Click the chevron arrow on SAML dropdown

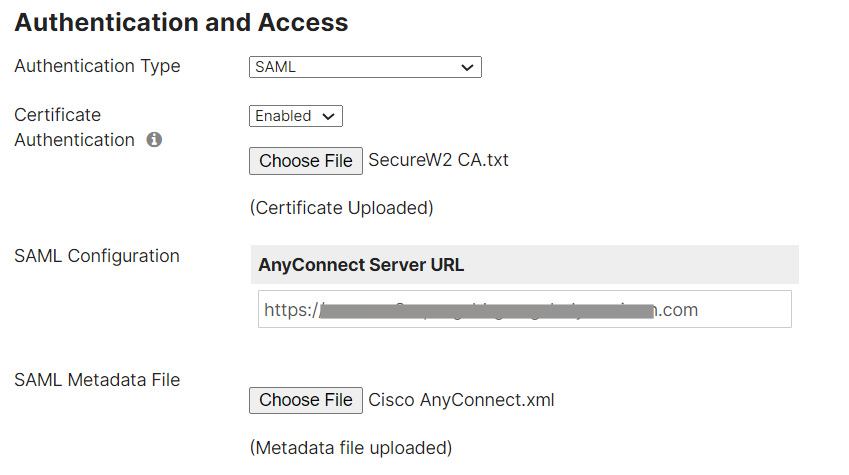[466, 67]
